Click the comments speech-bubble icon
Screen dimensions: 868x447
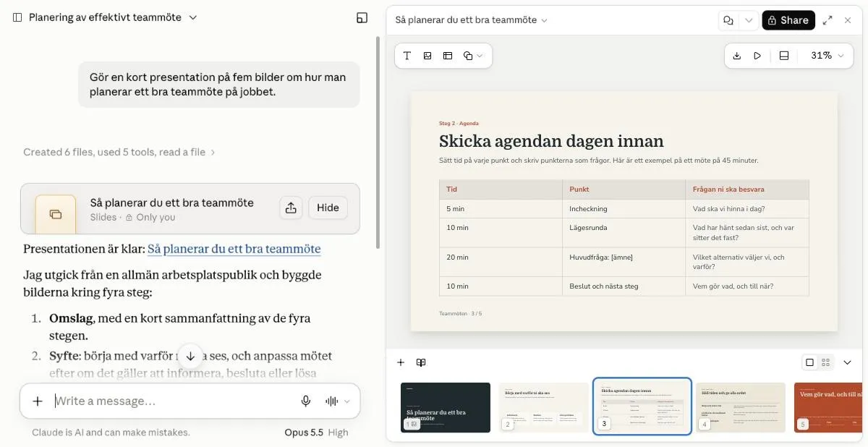(728, 20)
